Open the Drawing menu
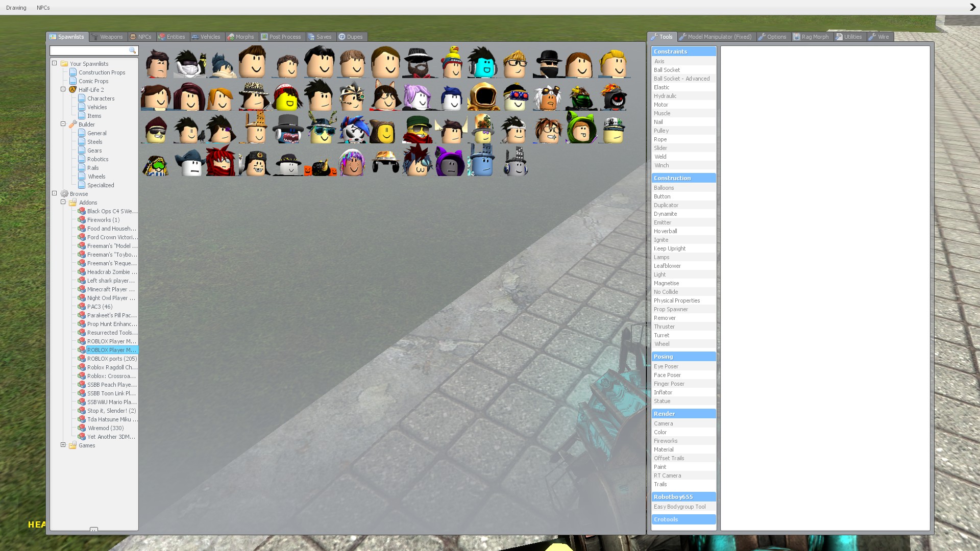The image size is (980, 551). point(16,8)
